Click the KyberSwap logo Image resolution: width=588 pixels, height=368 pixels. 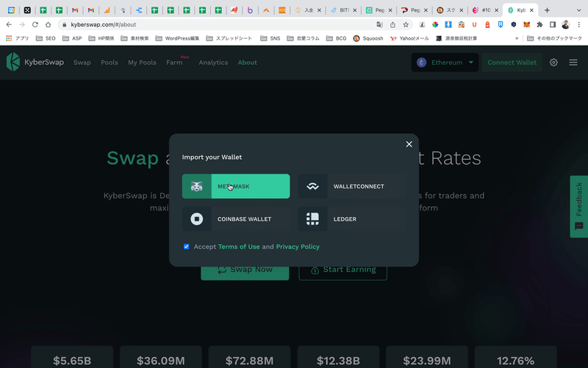click(35, 62)
